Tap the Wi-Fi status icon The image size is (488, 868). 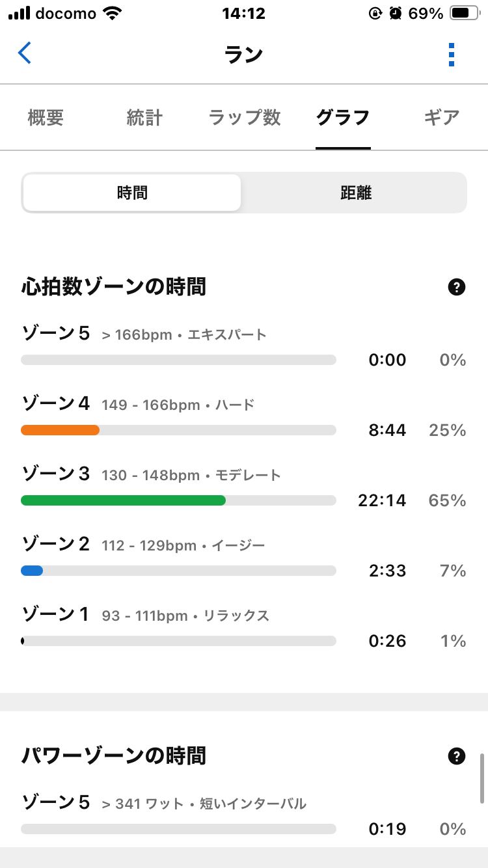(x=115, y=13)
